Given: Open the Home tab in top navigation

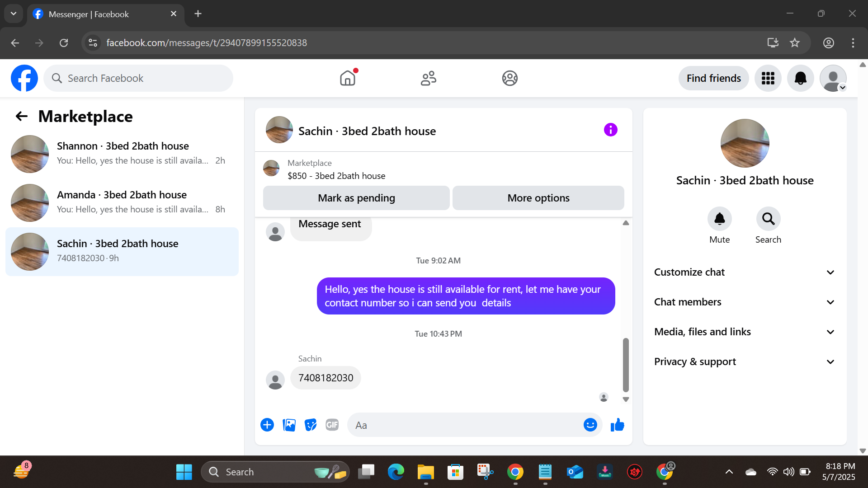Looking at the screenshot, I should (347, 78).
